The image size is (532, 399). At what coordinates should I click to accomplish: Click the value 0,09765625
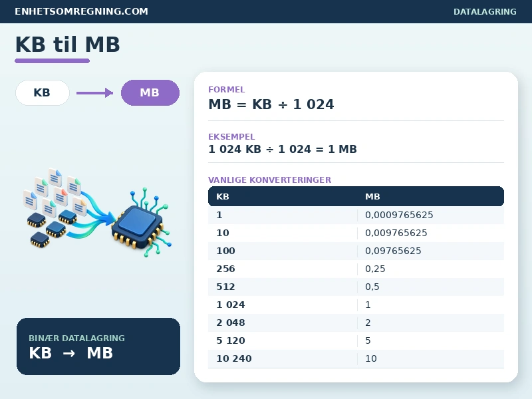coord(393,251)
